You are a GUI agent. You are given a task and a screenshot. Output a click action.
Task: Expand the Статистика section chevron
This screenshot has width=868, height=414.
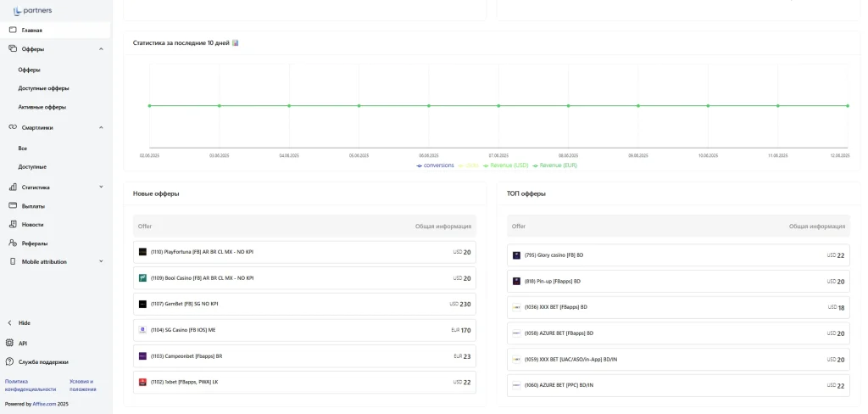click(101, 187)
